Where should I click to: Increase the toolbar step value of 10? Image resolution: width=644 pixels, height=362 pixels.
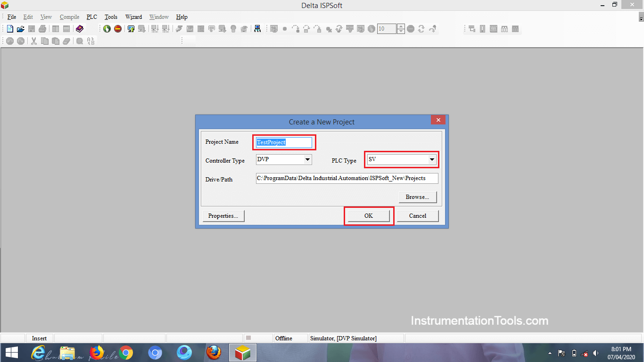point(401,26)
